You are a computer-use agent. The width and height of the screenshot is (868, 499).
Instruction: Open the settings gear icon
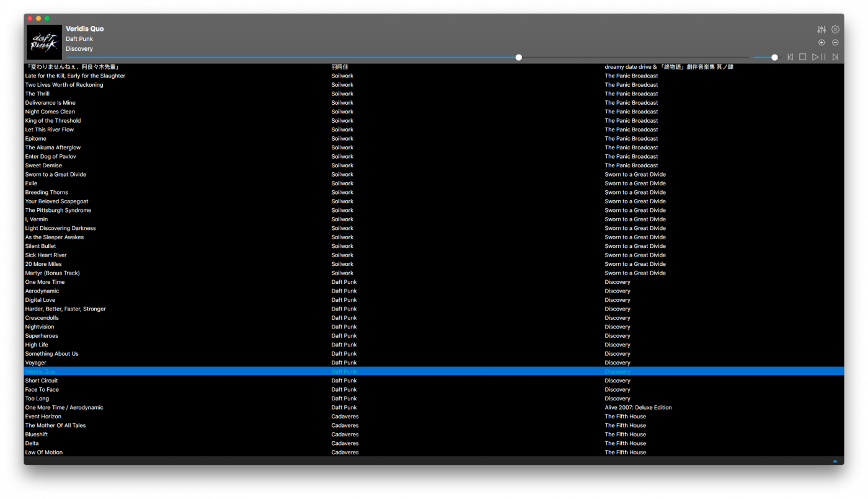click(x=835, y=30)
